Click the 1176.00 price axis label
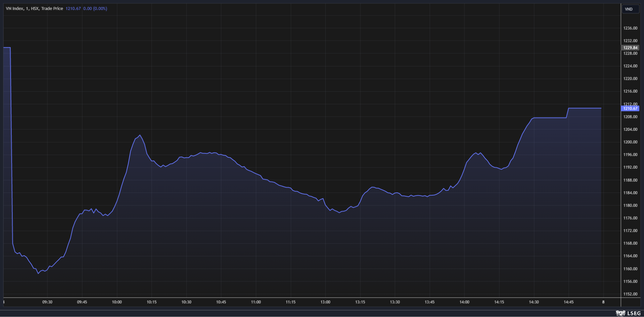This screenshot has height=317, width=644. (x=630, y=218)
